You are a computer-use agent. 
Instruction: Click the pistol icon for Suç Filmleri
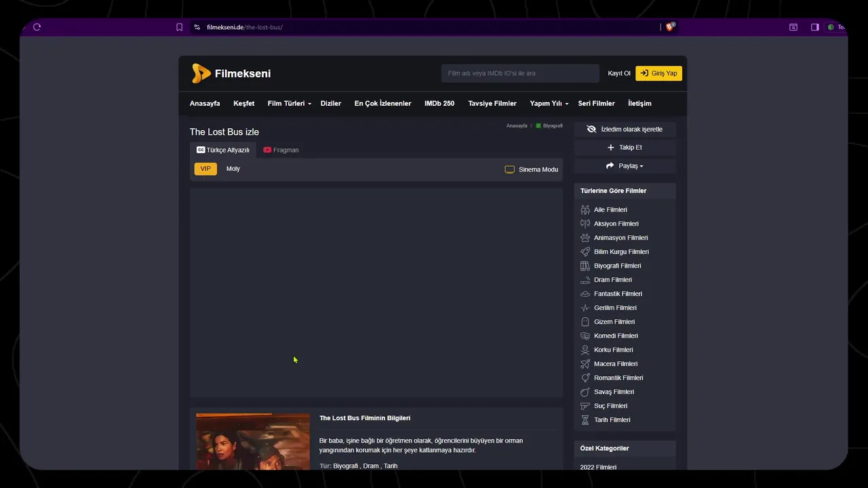(x=585, y=406)
